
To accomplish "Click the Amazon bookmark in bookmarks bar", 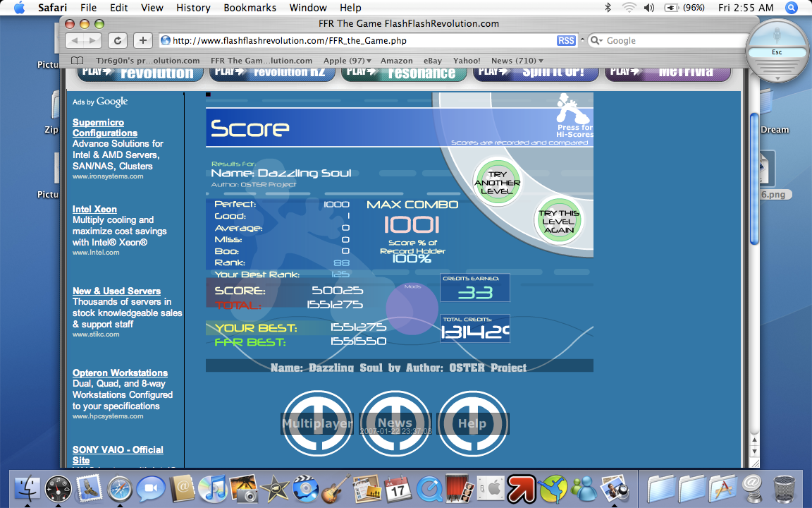I will pos(396,61).
